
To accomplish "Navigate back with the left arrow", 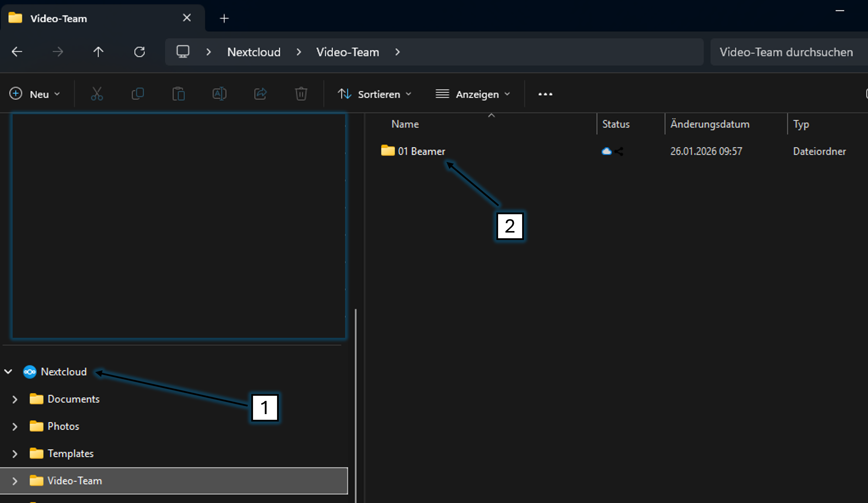I will pos(17,52).
